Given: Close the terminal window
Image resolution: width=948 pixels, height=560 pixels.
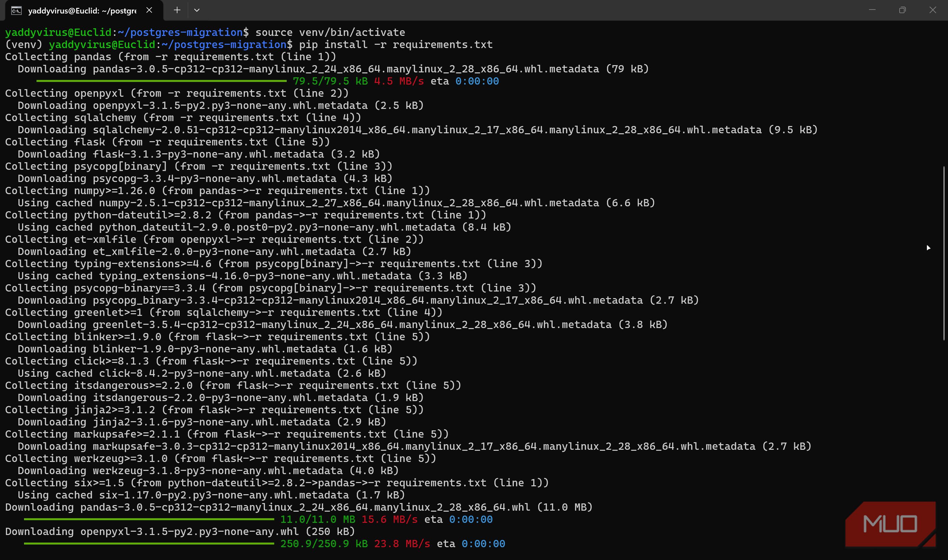Looking at the screenshot, I should pyautogui.click(x=933, y=10).
